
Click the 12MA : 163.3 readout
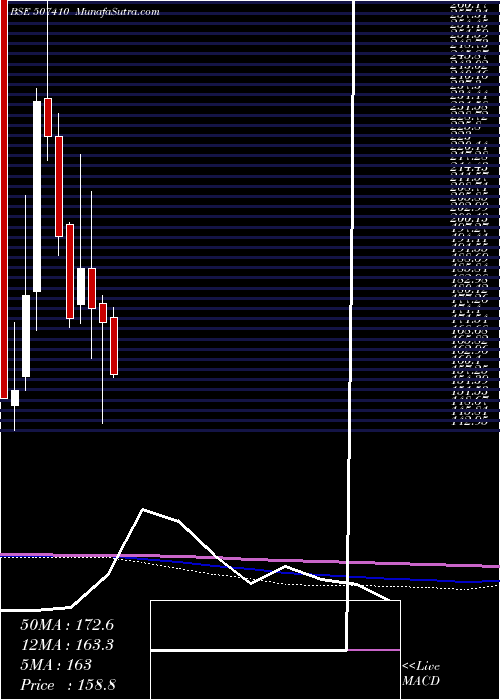[67, 645]
